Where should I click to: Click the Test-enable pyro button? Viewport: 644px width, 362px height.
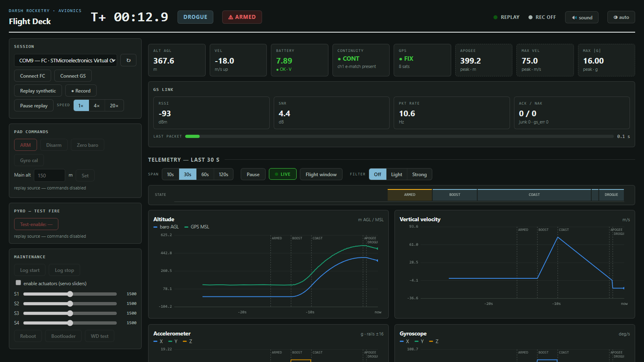(36, 224)
